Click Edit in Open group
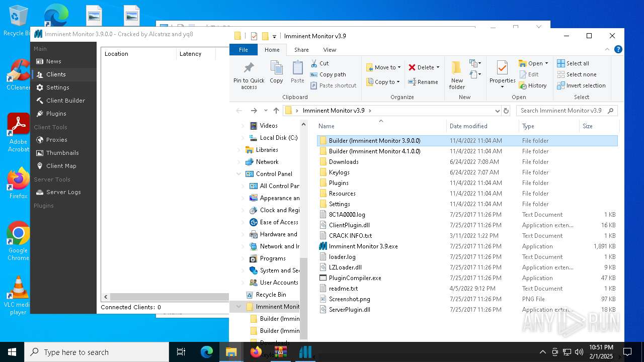Screen dimensions: 644x362 [x=529, y=74]
